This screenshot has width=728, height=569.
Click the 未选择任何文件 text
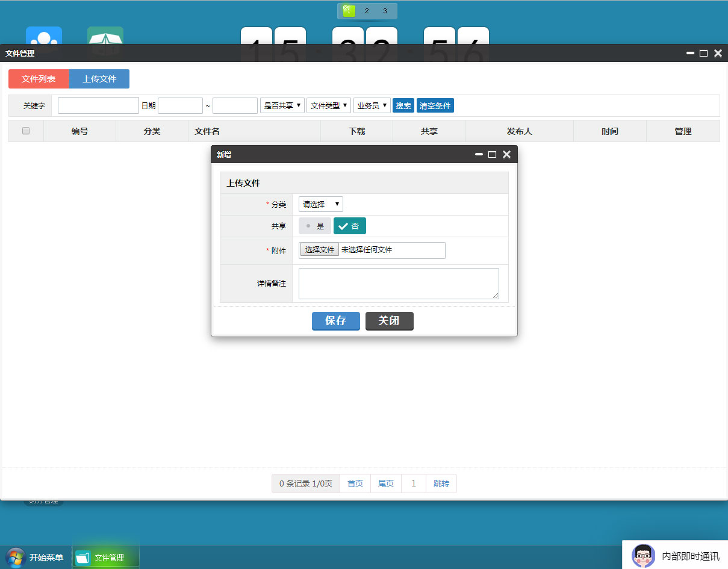367,250
